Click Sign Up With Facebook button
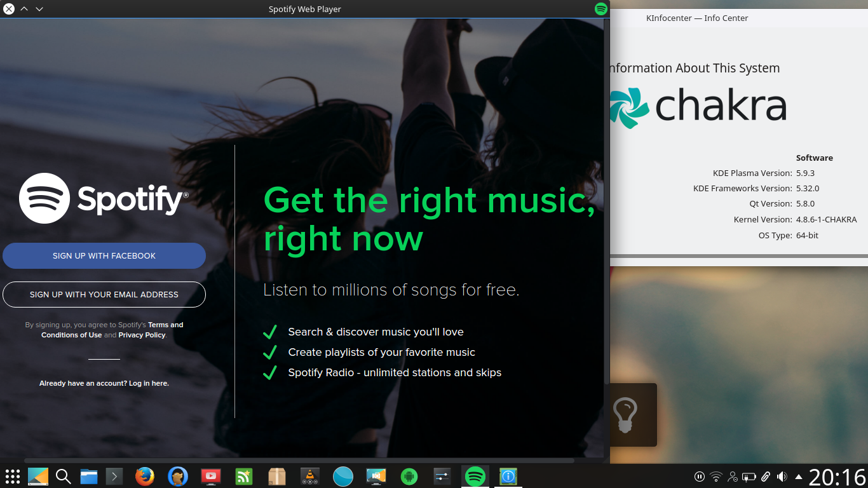The width and height of the screenshot is (868, 488). (x=104, y=255)
